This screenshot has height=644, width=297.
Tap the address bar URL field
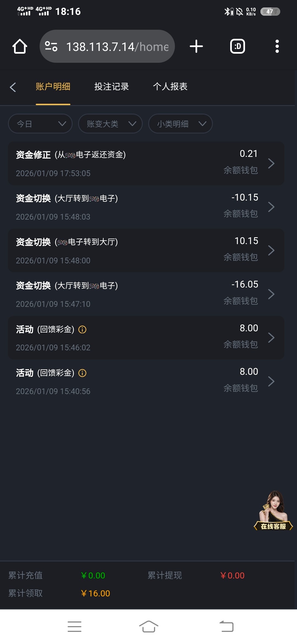117,47
